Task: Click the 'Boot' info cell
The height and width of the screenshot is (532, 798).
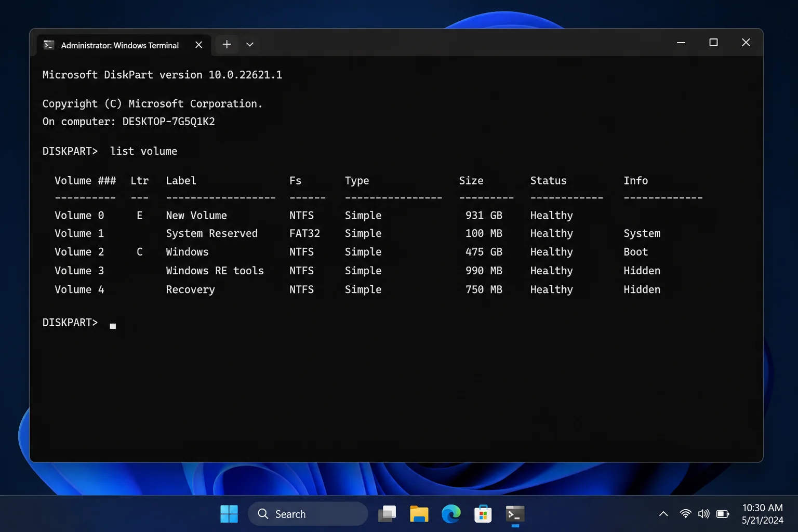Action: 635,251
